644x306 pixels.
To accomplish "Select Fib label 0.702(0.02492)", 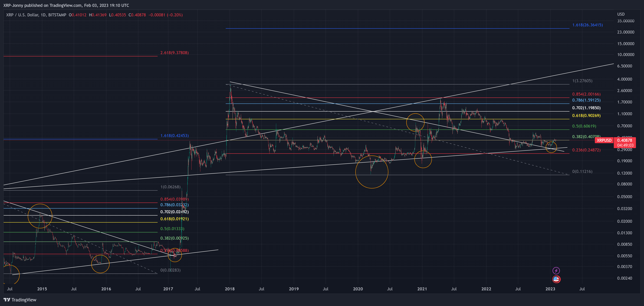I will click(175, 212).
